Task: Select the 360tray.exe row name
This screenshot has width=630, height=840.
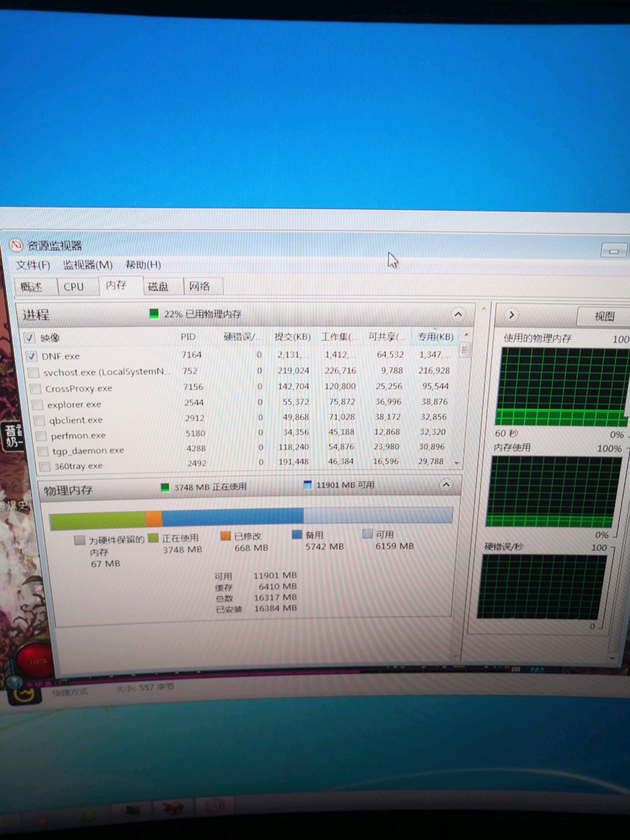Action: pyautogui.click(x=78, y=466)
